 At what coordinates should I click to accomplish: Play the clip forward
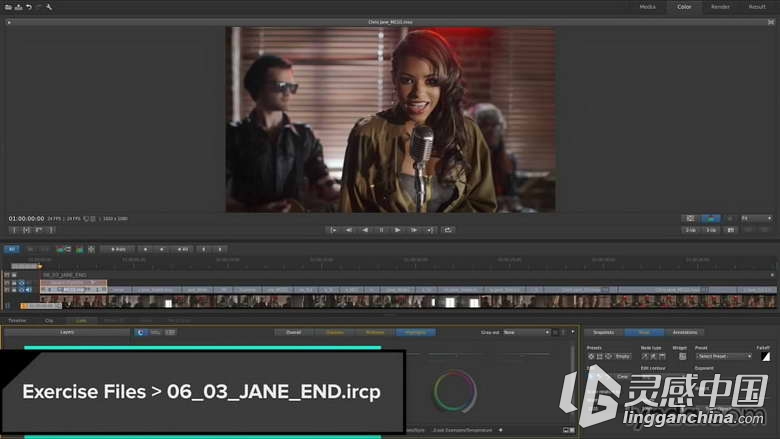[397, 230]
